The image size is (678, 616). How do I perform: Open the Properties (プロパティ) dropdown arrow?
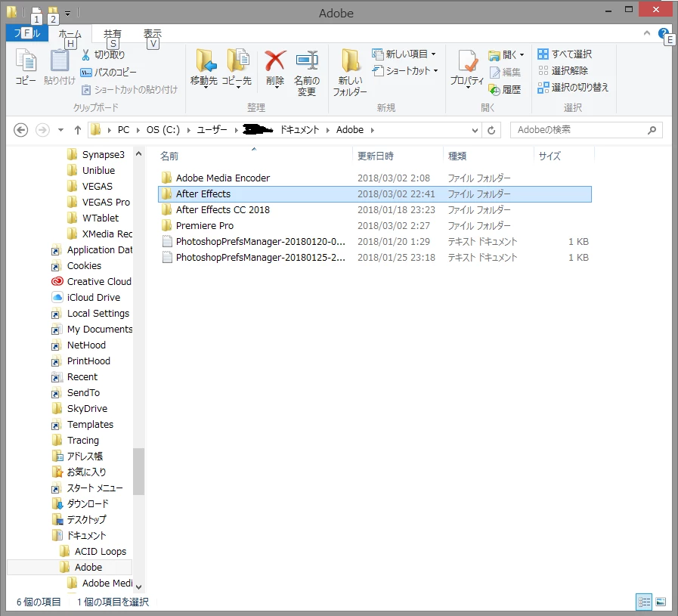point(467,87)
